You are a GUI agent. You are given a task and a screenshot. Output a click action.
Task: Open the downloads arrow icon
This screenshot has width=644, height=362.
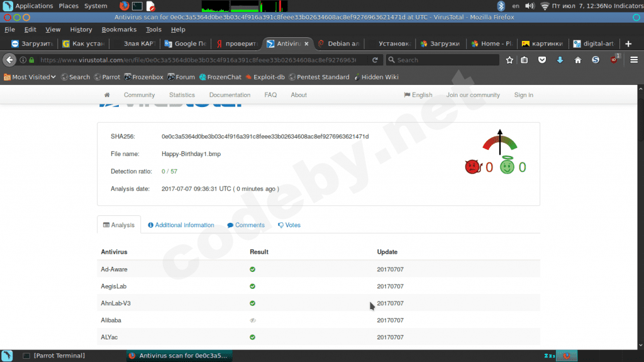[x=560, y=60]
